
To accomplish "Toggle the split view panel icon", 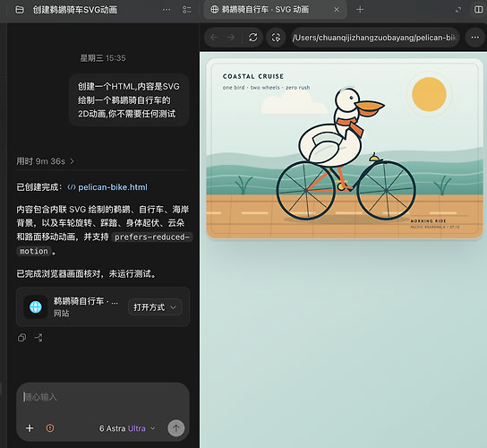I will coord(479,10).
